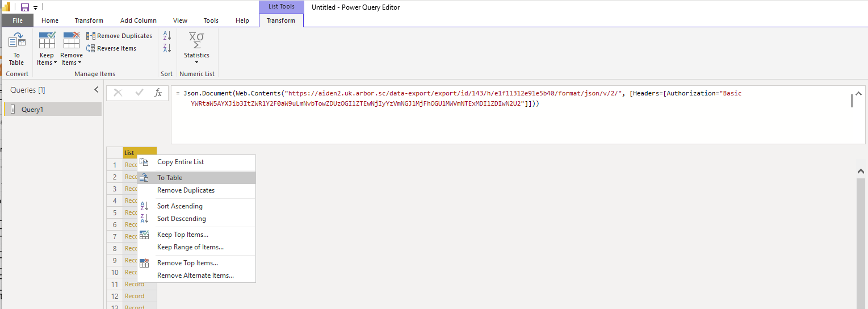This screenshot has width=868, height=309.
Task: Expand the formula bar chevron
Action: coord(858,94)
